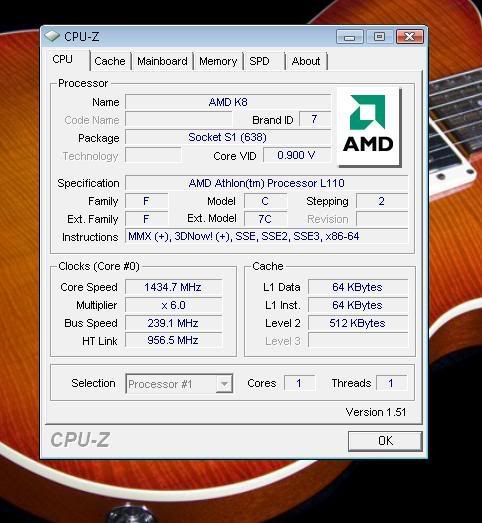Click the Instructions list starting with MMX
This screenshot has height=523, width=482.
click(267, 236)
